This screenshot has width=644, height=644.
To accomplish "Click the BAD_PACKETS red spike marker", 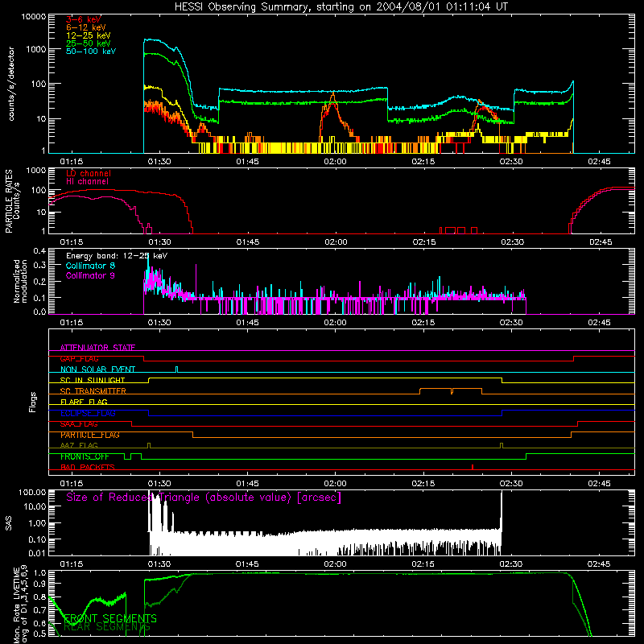I will (473, 467).
